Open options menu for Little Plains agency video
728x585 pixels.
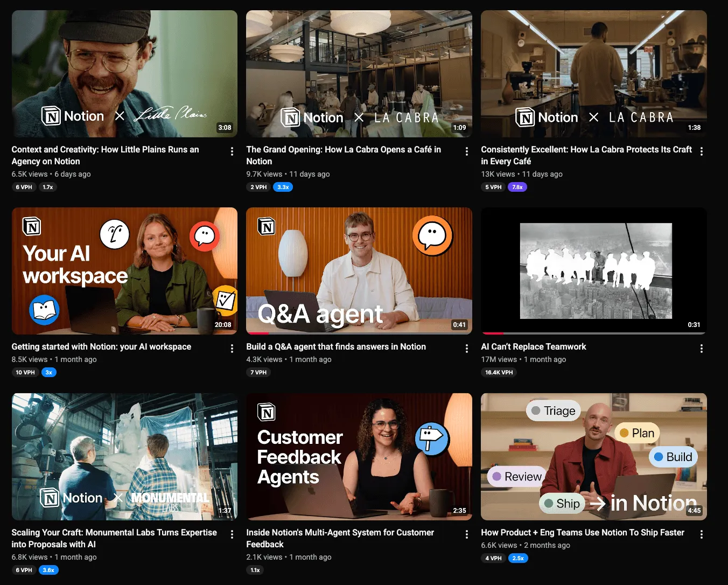232,151
